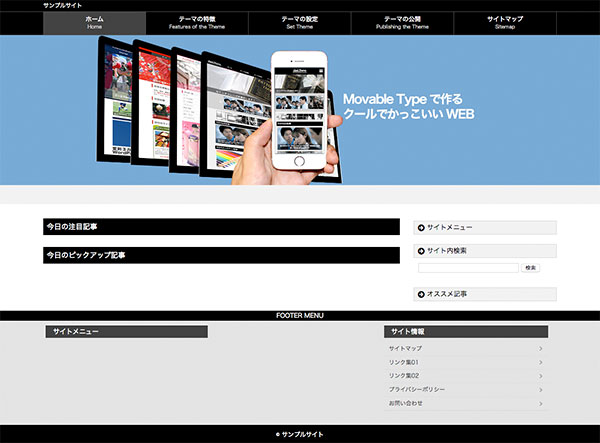Click the footer サイト情報 heading

coord(466,332)
